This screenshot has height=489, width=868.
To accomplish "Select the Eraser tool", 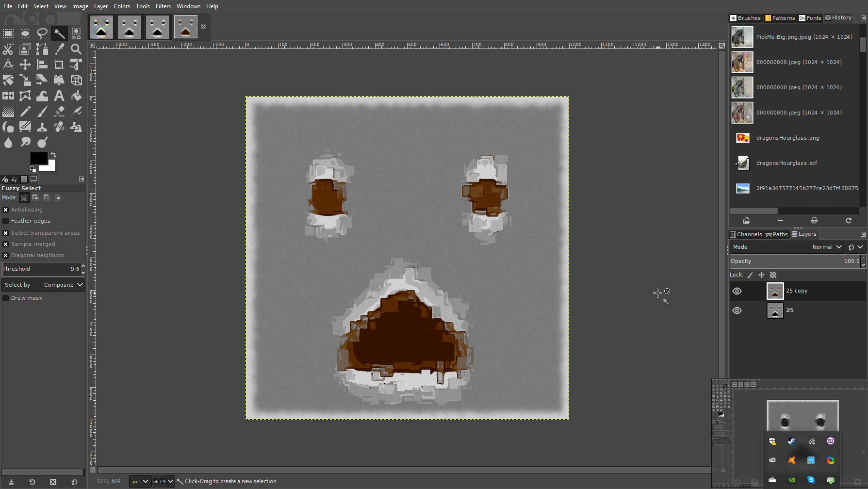I will click(59, 111).
